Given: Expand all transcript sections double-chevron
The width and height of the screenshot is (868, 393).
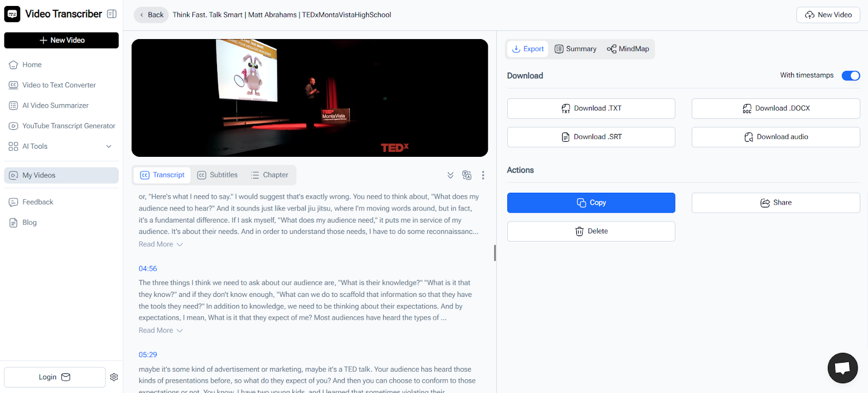Looking at the screenshot, I should click(x=450, y=175).
